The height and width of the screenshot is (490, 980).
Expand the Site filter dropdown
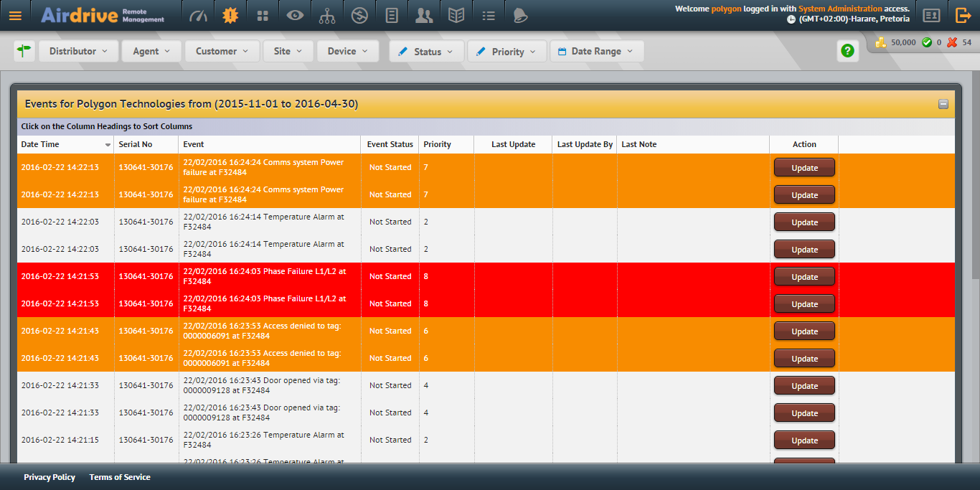point(288,51)
